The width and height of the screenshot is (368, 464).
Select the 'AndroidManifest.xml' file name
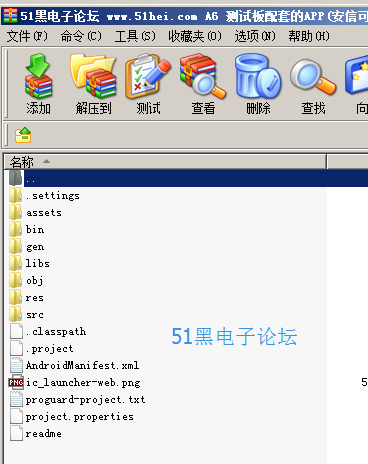click(82, 365)
